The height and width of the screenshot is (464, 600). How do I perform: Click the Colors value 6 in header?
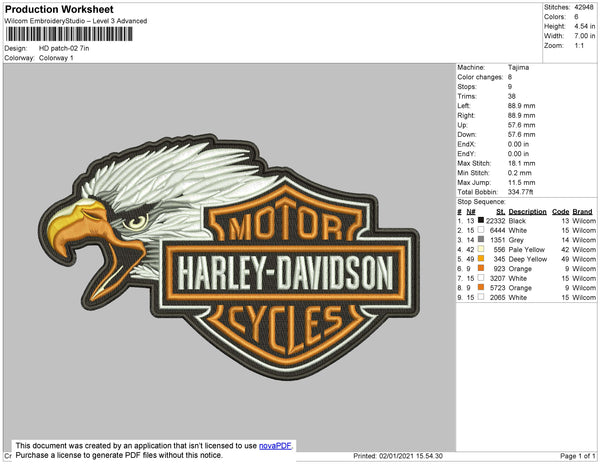point(576,17)
